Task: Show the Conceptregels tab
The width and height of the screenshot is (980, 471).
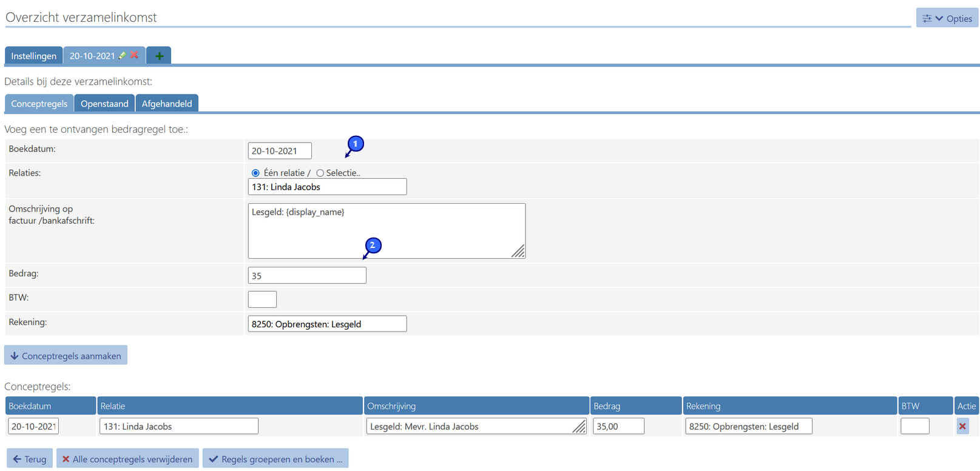Action: click(39, 104)
